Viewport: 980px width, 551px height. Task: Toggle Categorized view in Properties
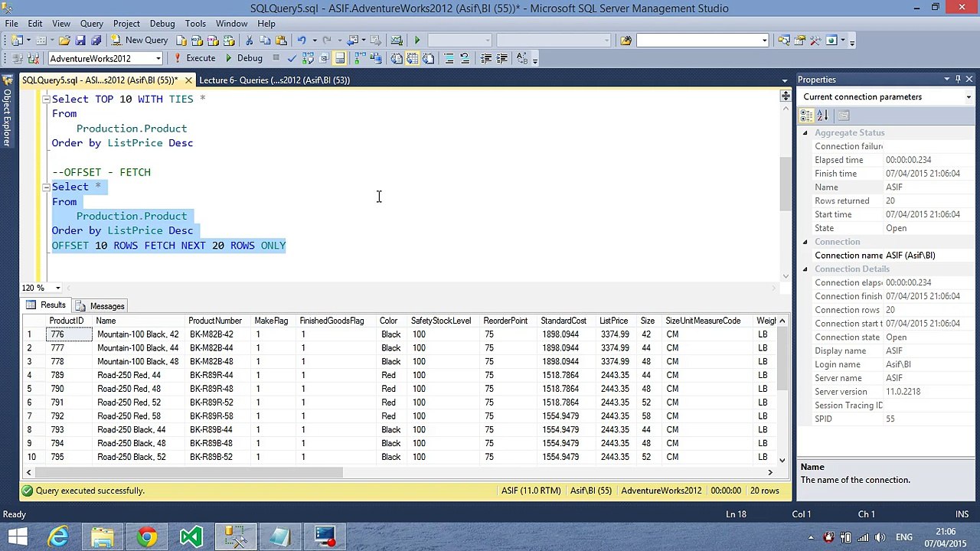click(806, 116)
